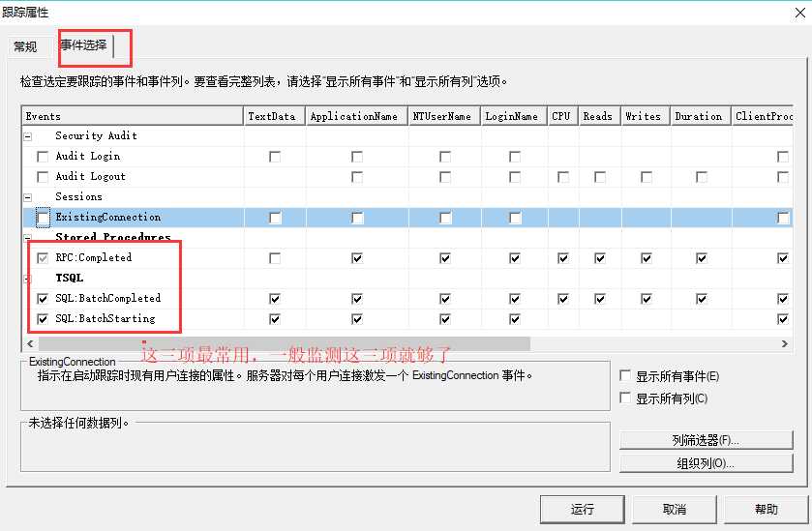This screenshot has width=812, height=531.
Task: Check the Audit Logout event checkbox
Action: click(43, 177)
